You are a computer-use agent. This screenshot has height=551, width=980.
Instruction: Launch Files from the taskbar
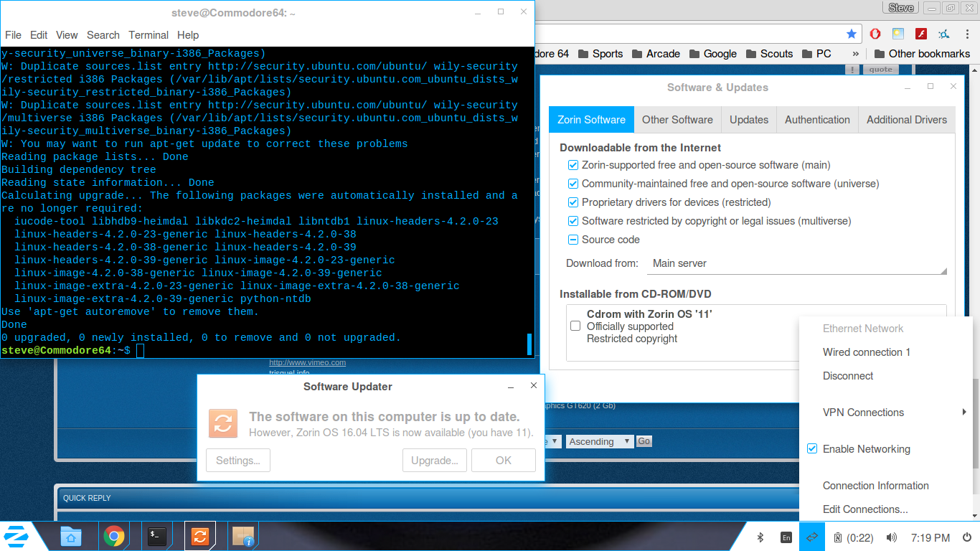click(x=70, y=536)
